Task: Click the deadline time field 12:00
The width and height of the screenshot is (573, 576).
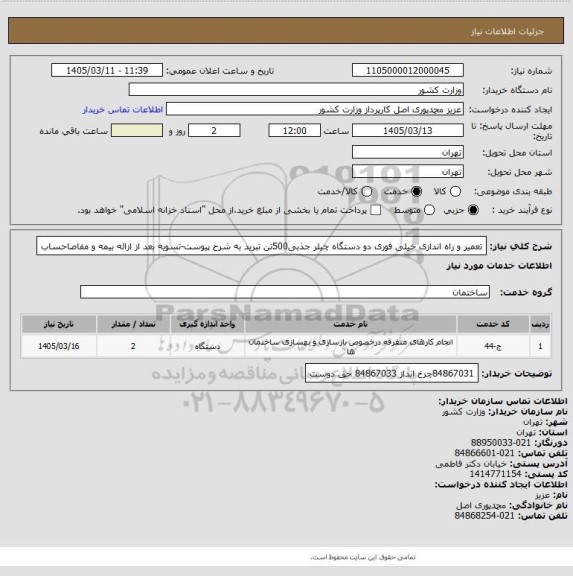Action: pos(295,131)
